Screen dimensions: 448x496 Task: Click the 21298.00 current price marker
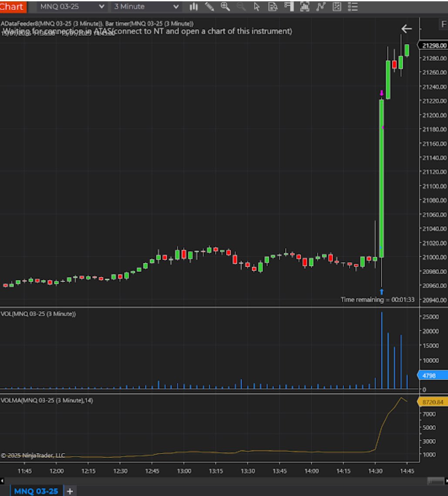click(x=434, y=46)
